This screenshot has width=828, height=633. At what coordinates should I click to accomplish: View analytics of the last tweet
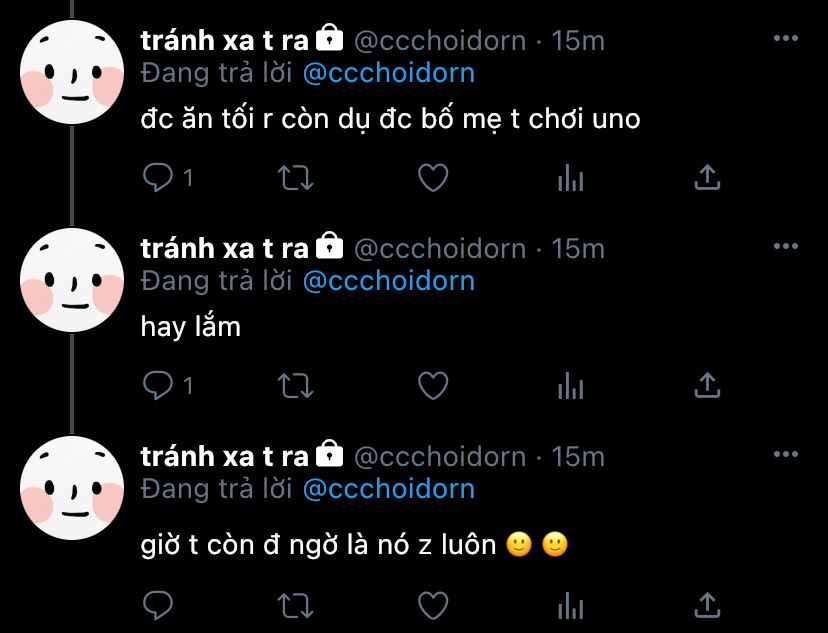tap(570, 605)
